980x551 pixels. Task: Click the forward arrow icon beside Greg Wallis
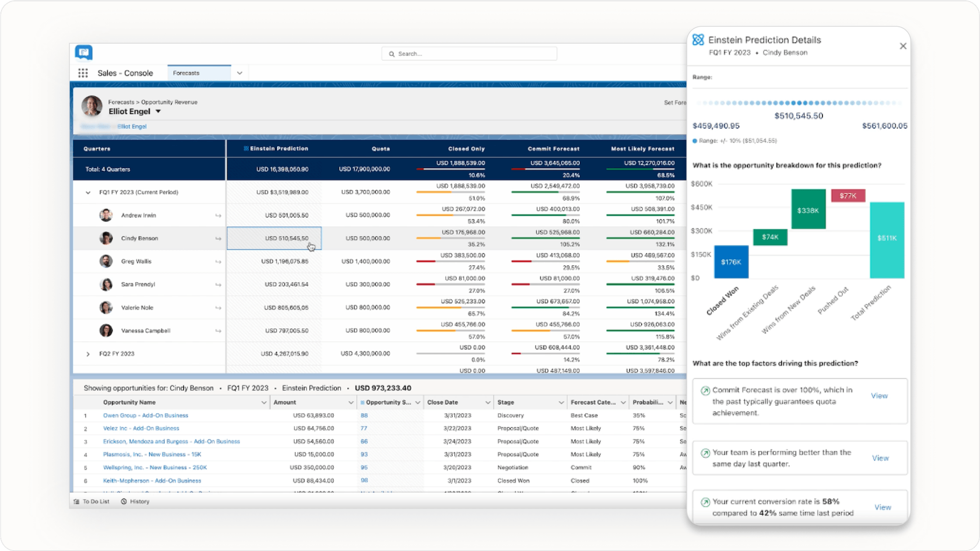tap(218, 261)
